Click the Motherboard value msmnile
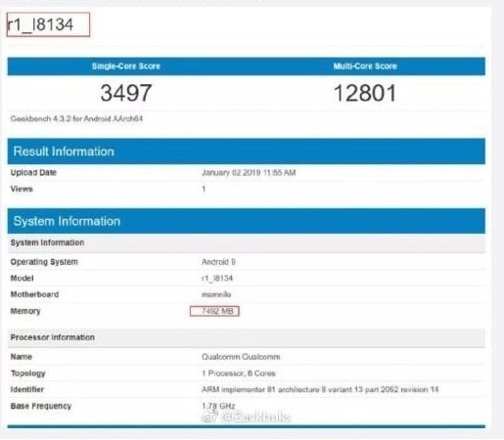 (x=216, y=294)
